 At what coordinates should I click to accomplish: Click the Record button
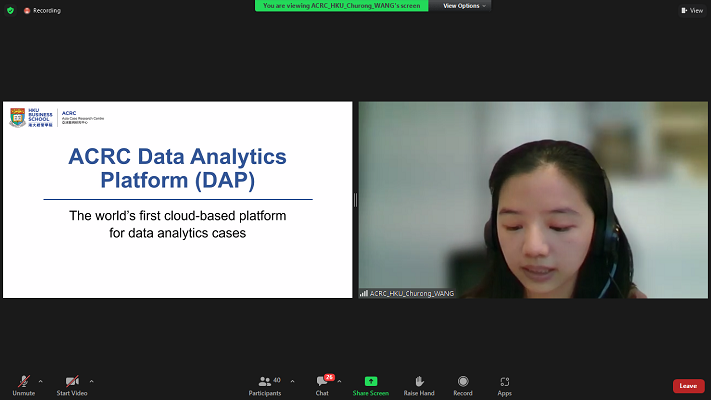[x=463, y=385]
